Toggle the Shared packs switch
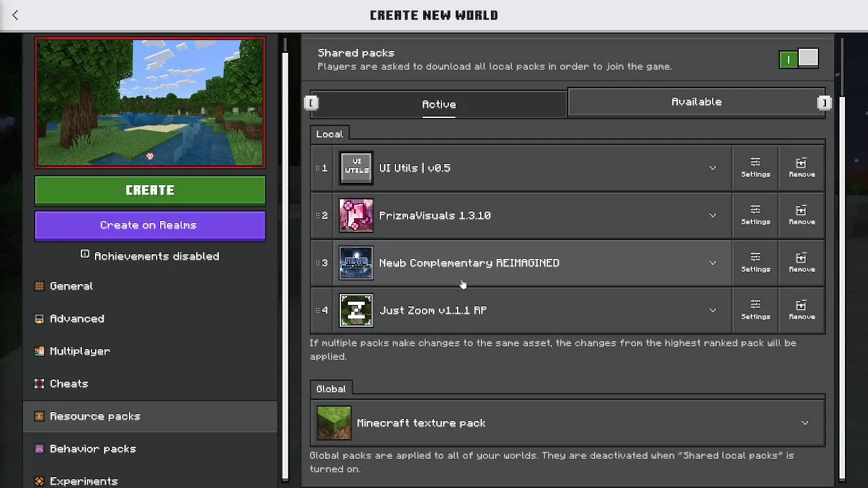 tap(799, 59)
